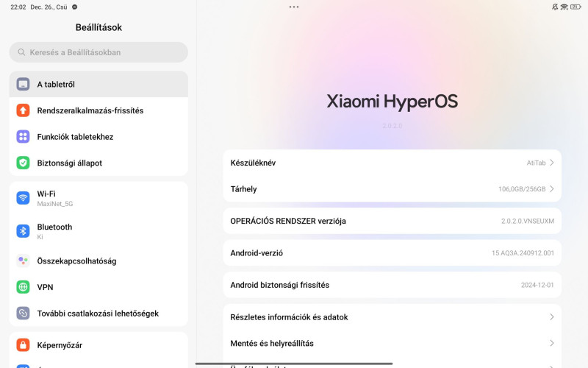The height and width of the screenshot is (368, 588).
Task: Tap the Tárhely label
Action: point(243,189)
